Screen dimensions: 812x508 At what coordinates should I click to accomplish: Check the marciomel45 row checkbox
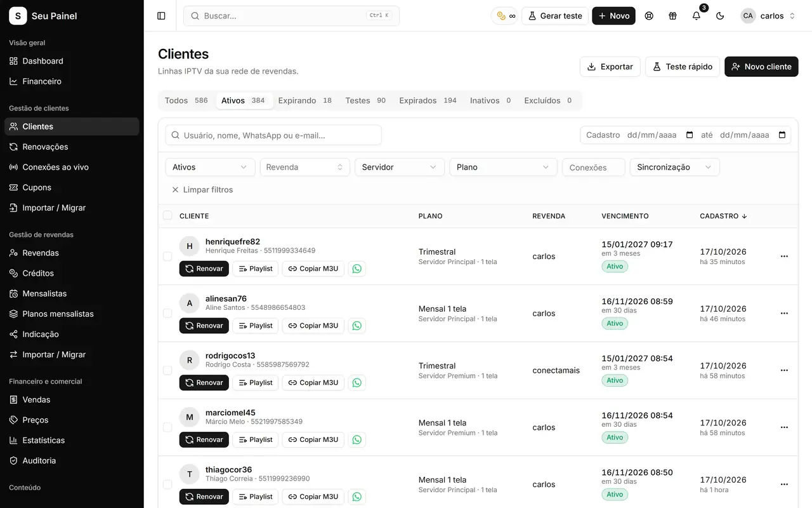pos(167,427)
